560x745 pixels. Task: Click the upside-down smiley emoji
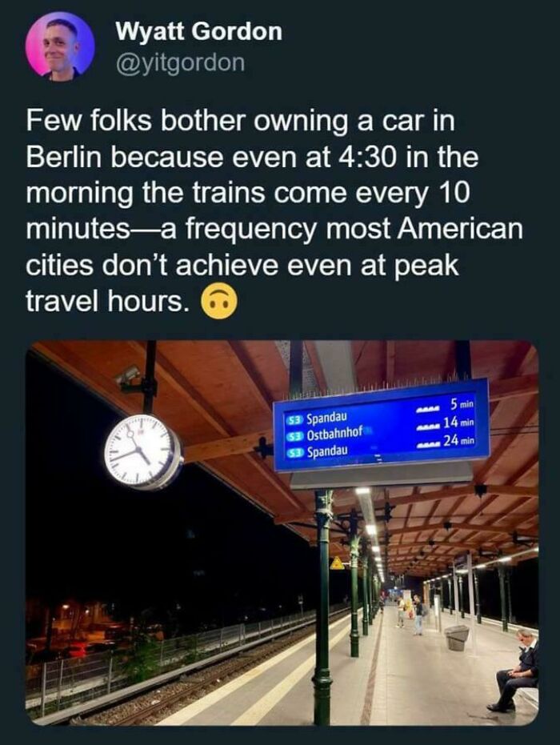219,302
